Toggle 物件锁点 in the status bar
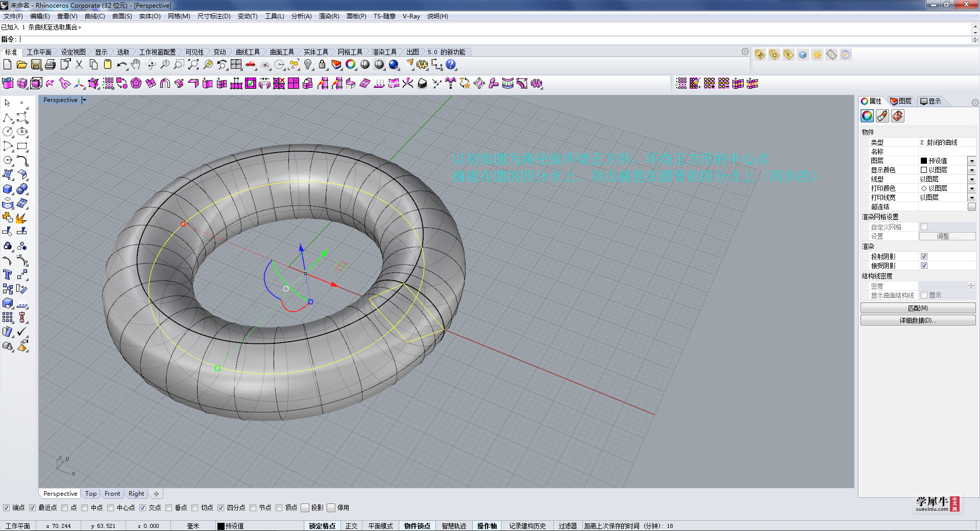The height and width of the screenshot is (531, 980). pyautogui.click(x=417, y=526)
